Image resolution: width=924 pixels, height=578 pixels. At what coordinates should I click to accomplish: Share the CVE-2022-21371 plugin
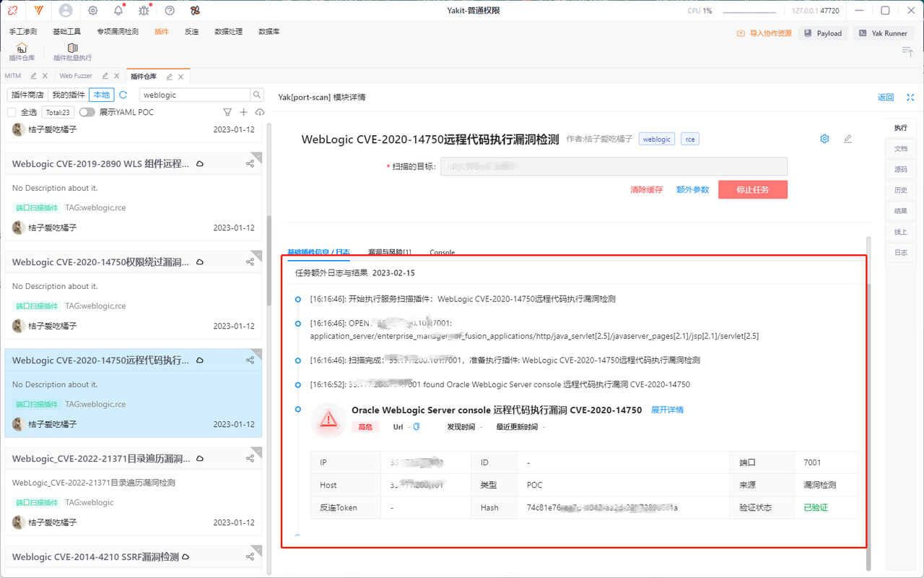click(250, 459)
